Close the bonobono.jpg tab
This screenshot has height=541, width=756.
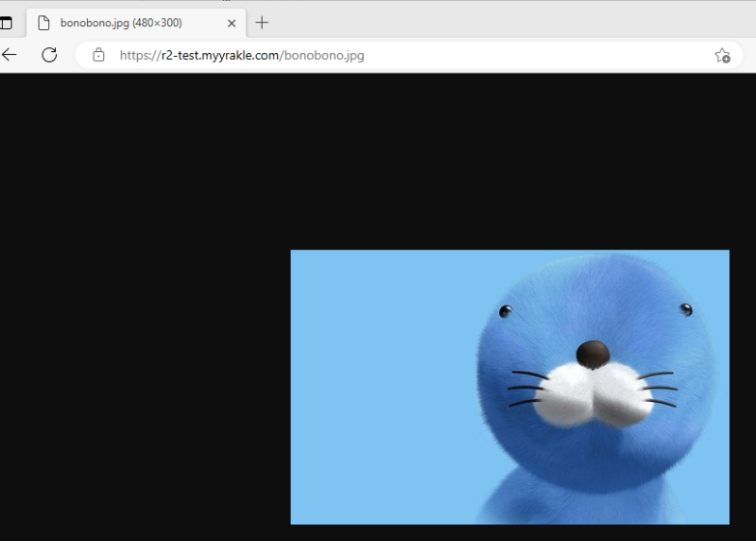(x=232, y=23)
